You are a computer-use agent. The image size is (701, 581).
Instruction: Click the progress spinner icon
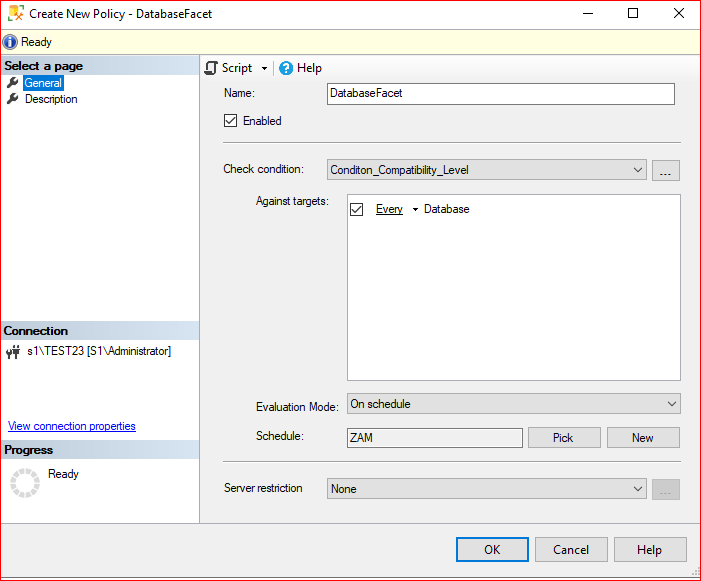[25, 483]
